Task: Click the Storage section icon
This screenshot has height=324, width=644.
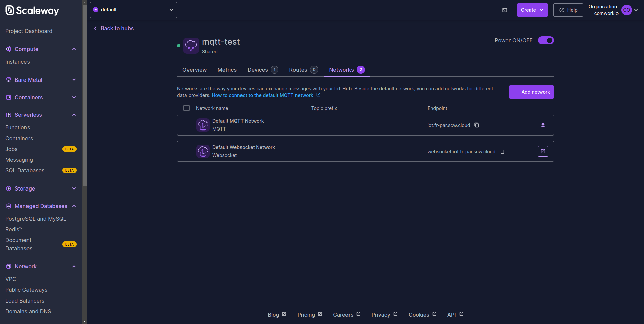Action: coord(9,188)
